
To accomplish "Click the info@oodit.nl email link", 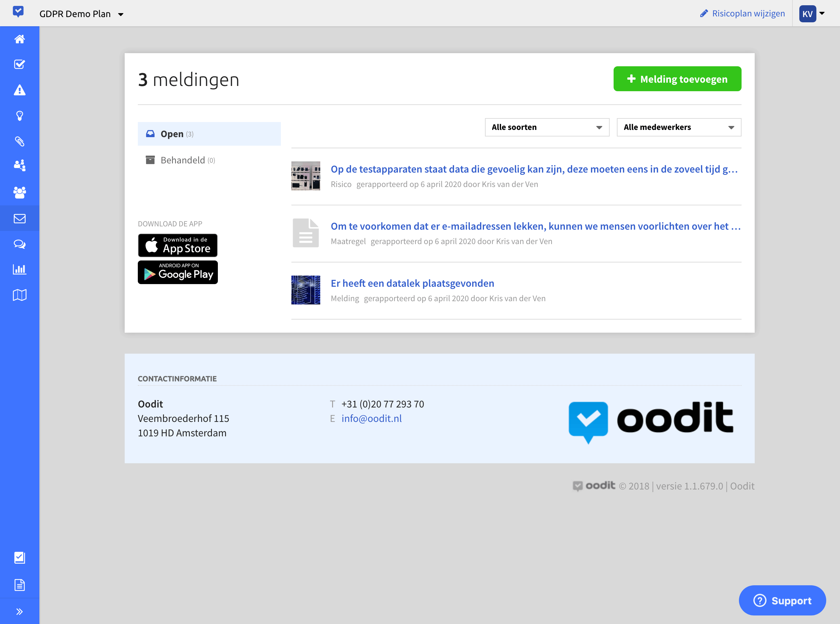I will click(x=371, y=418).
